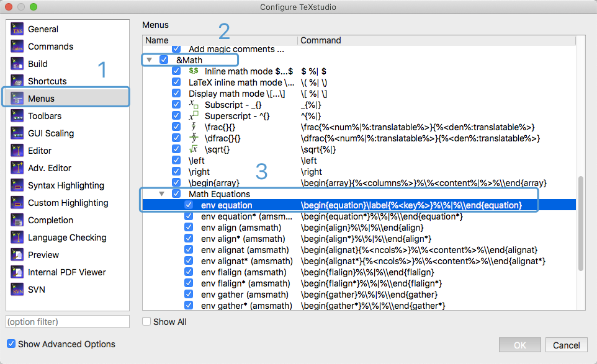Click the Cancel button
597x364 pixels.
click(x=566, y=345)
